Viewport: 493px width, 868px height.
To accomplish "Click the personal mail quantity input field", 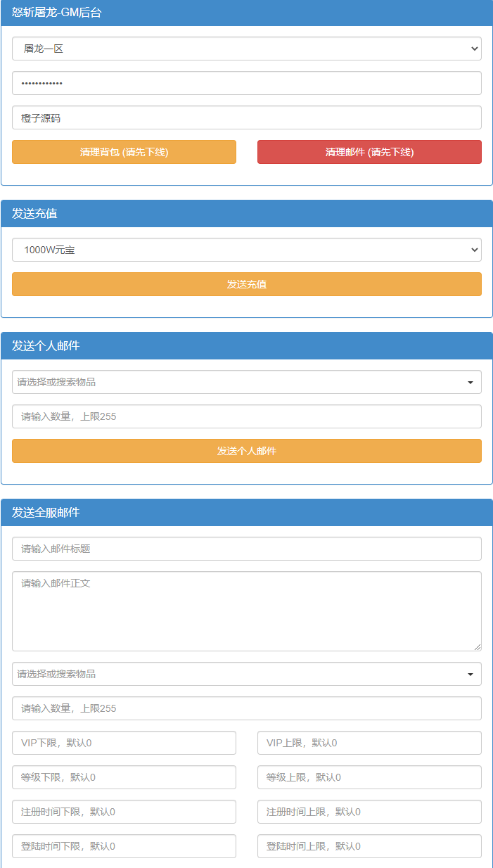I will point(246,416).
